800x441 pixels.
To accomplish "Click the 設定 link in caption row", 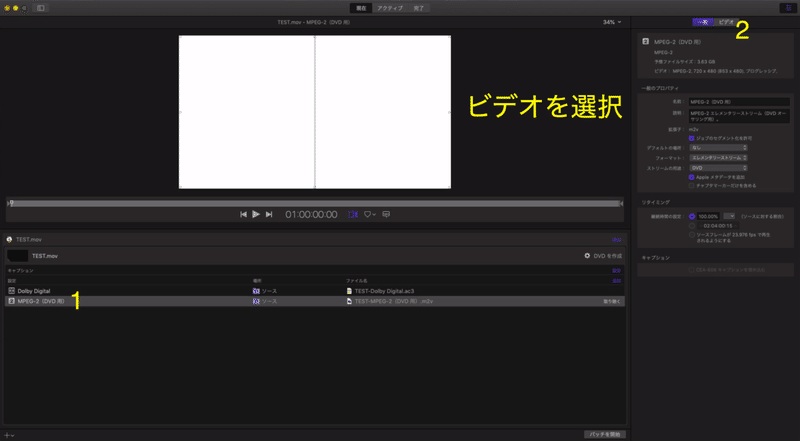I will tap(616, 271).
